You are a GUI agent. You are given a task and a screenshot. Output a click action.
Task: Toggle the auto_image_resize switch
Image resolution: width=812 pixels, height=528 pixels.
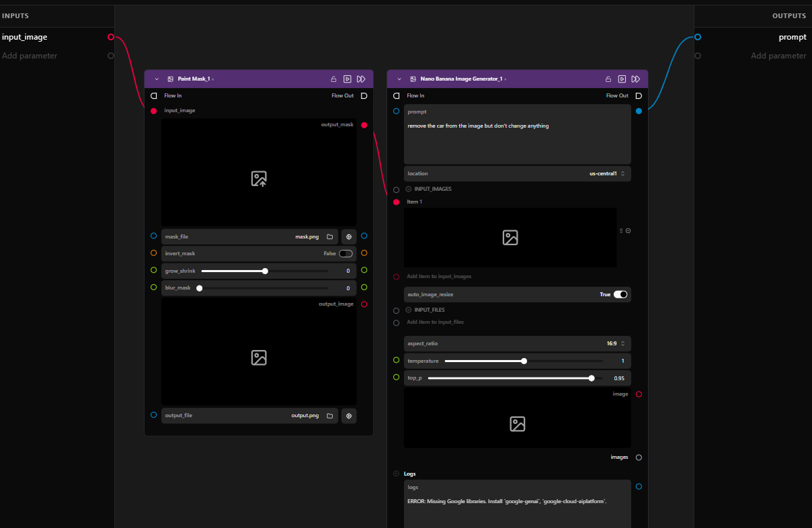[x=620, y=294]
